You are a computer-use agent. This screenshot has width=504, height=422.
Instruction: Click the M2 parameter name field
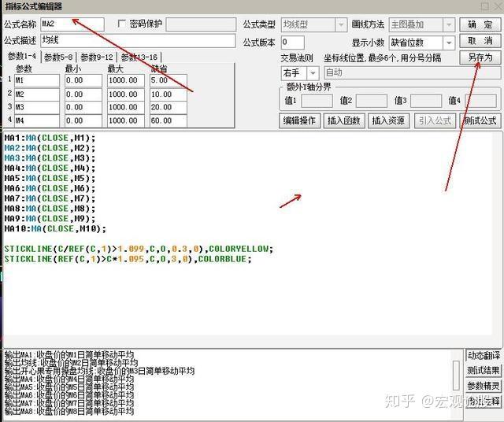(x=37, y=94)
